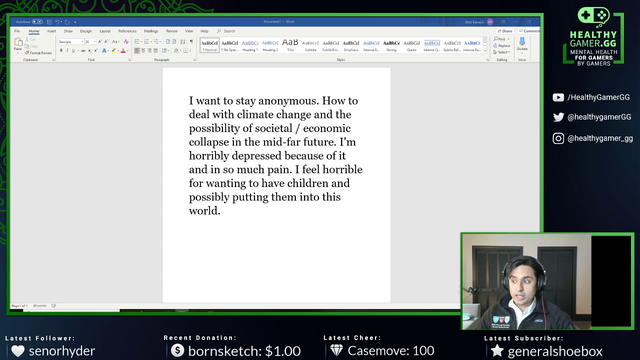The image size is (640, 360).
Task: Apply yellow text highlight color
Action: coord(113,51)
